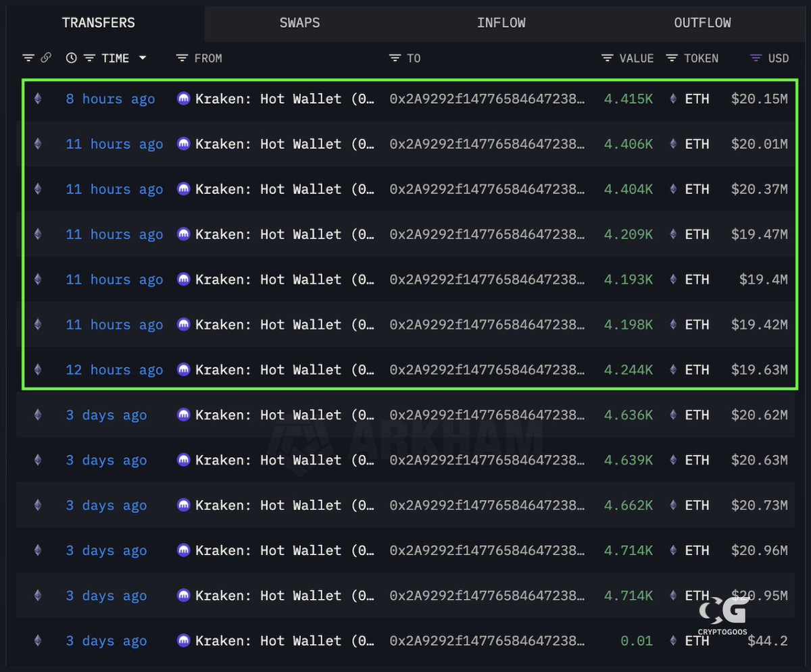Click the chain link icon in the header
This screenshot has height=672, width=811.
point(46,58)
